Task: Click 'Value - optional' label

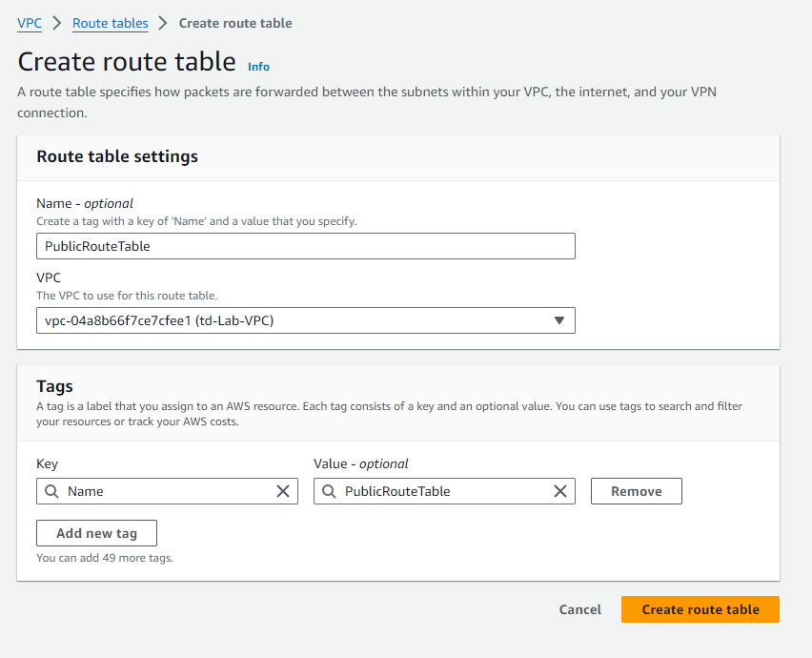Action: point(361,463)
